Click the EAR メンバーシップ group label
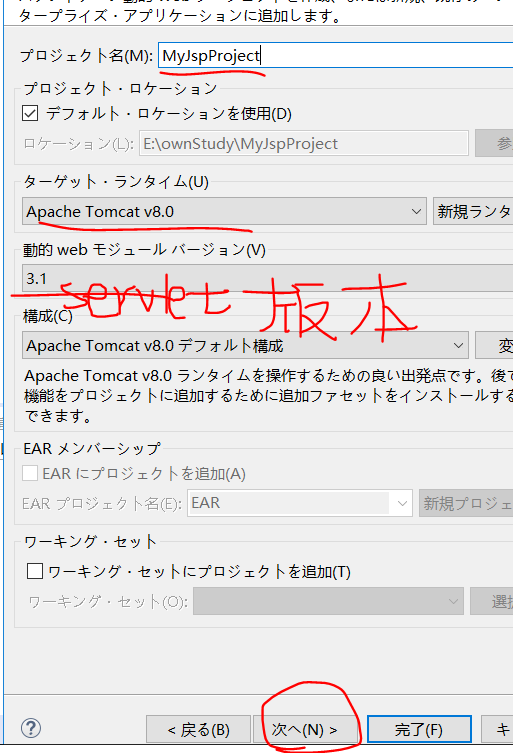 tap(92, 449)
